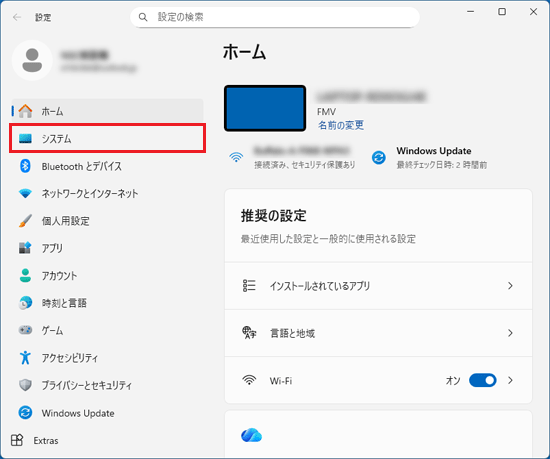Click the Time and language globe-clock icon
Screen dimensions: 550x459
click(x=25, y=303)
